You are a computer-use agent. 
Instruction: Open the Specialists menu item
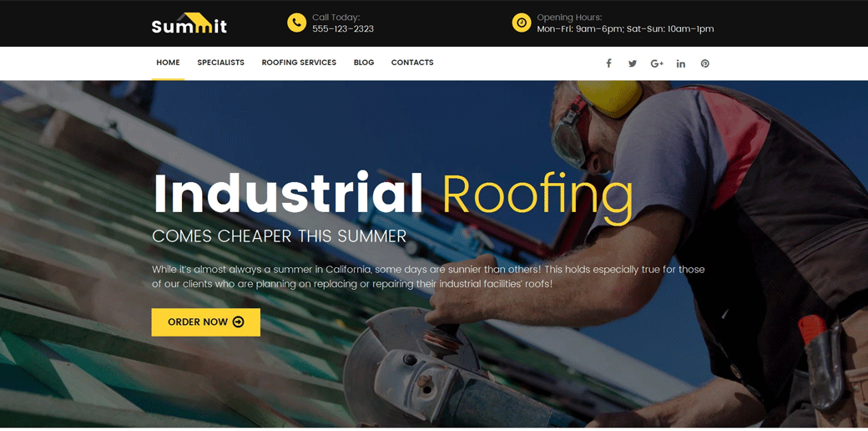tap(221, 63)
